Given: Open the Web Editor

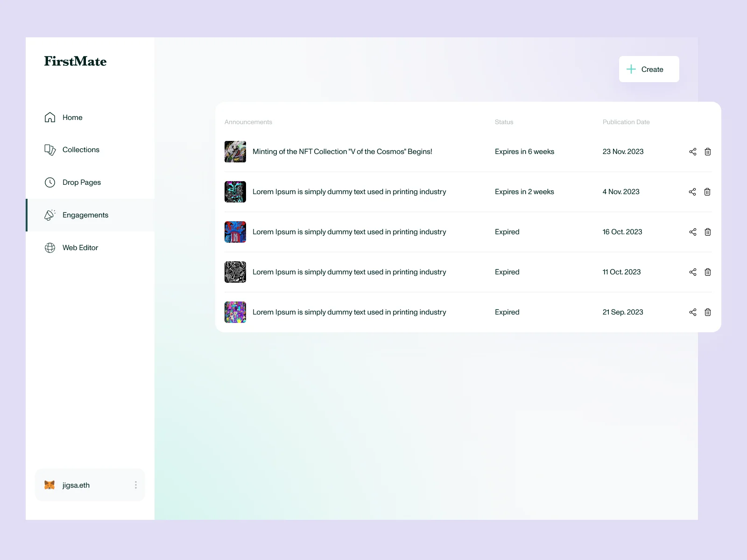Looking at the screenshot, I should [x=80, y=248].
